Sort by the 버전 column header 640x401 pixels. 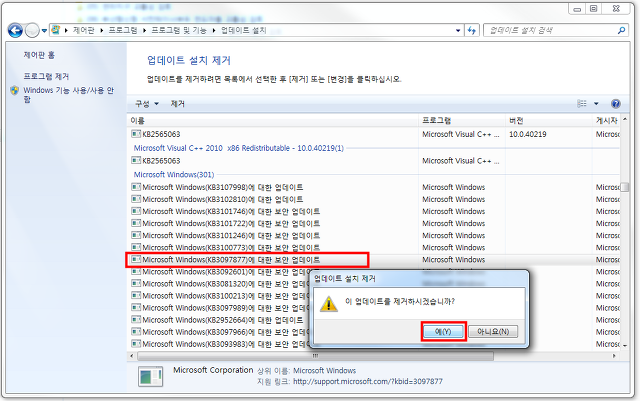(549, 120)
